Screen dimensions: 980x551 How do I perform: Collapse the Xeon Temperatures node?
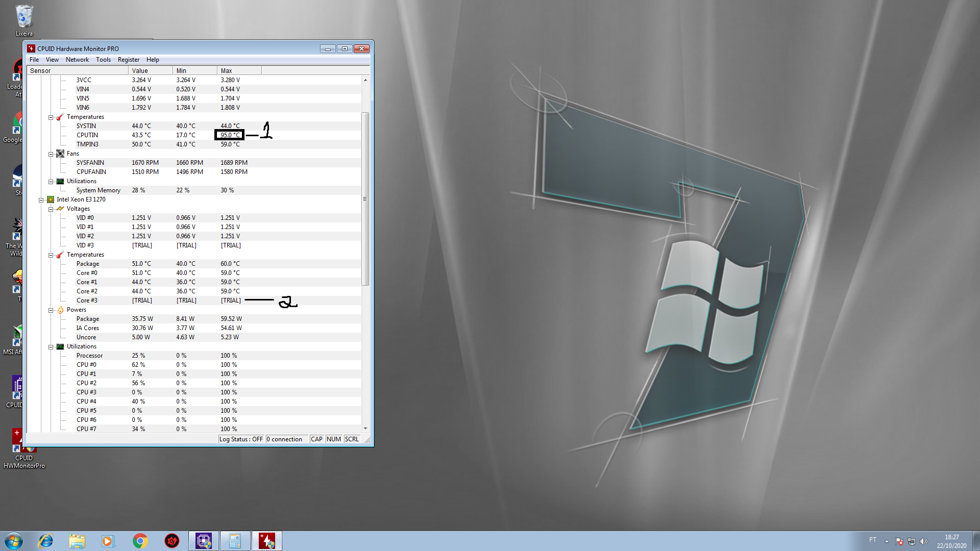pos(51,255)
